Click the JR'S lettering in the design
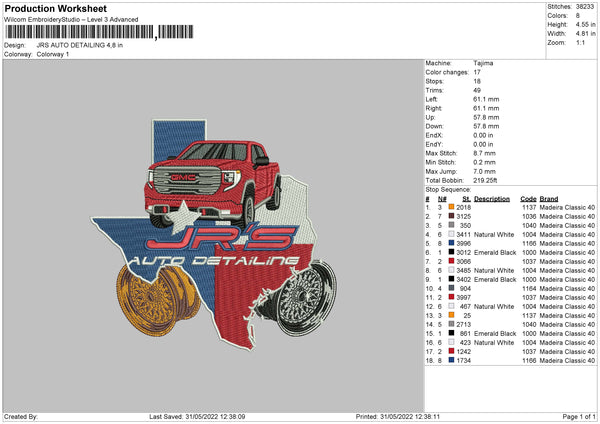Image resolution: width=600 pixels, height=424 pixels. click(221, 238)
